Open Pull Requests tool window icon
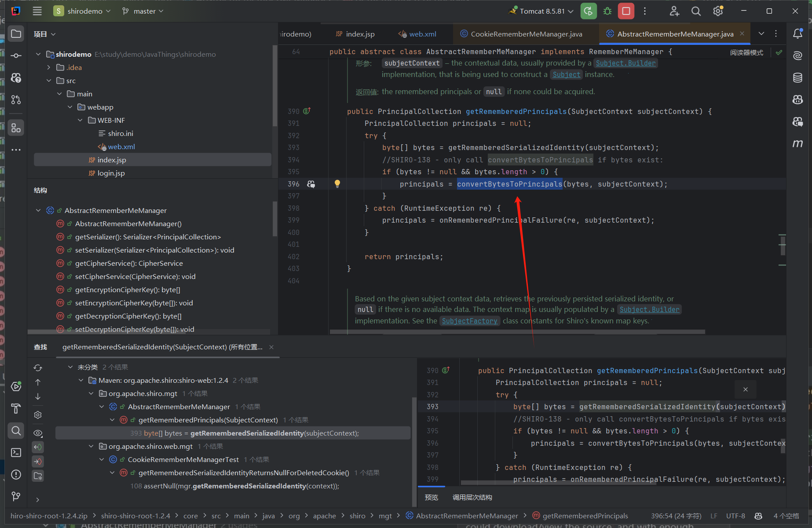Viewport: 812px width, 528px height. click(16, 100)
